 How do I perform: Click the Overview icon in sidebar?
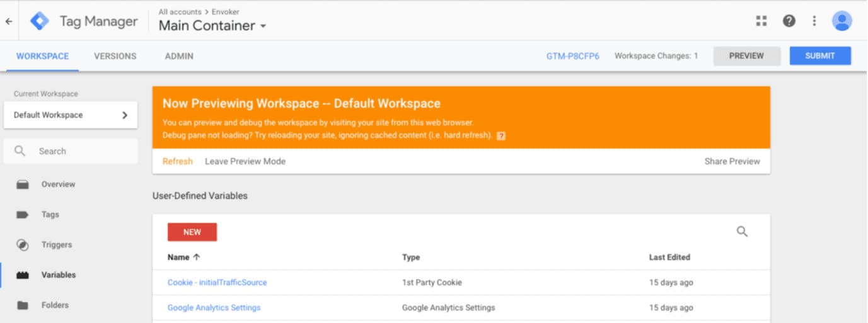[23, 184]
